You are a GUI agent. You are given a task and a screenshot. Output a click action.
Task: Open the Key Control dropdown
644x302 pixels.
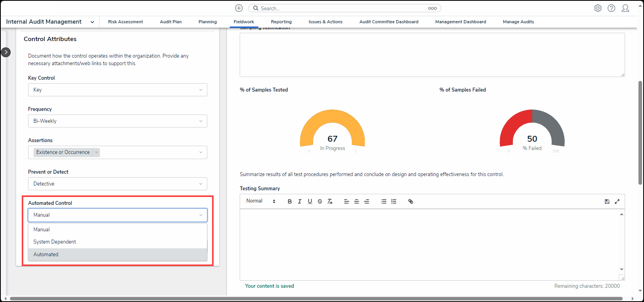(x=117, y=90)
